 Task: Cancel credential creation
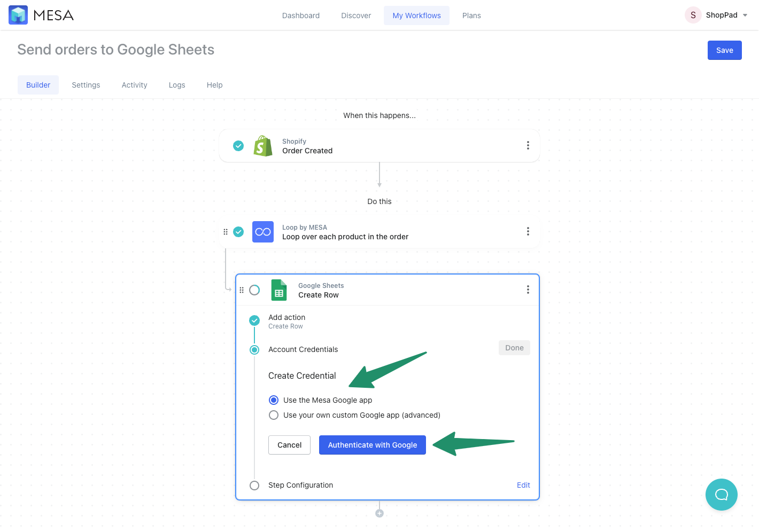click(x=289, y=445)
